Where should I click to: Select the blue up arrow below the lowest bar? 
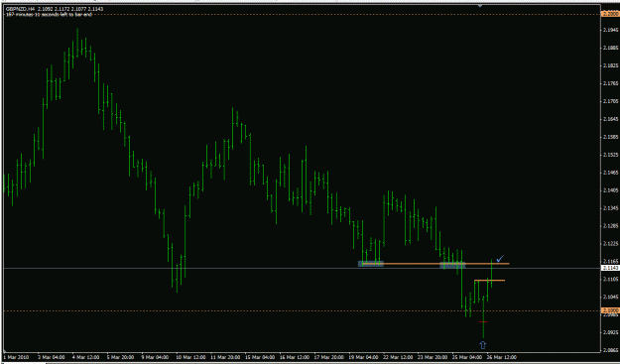(x=483, y=345)
